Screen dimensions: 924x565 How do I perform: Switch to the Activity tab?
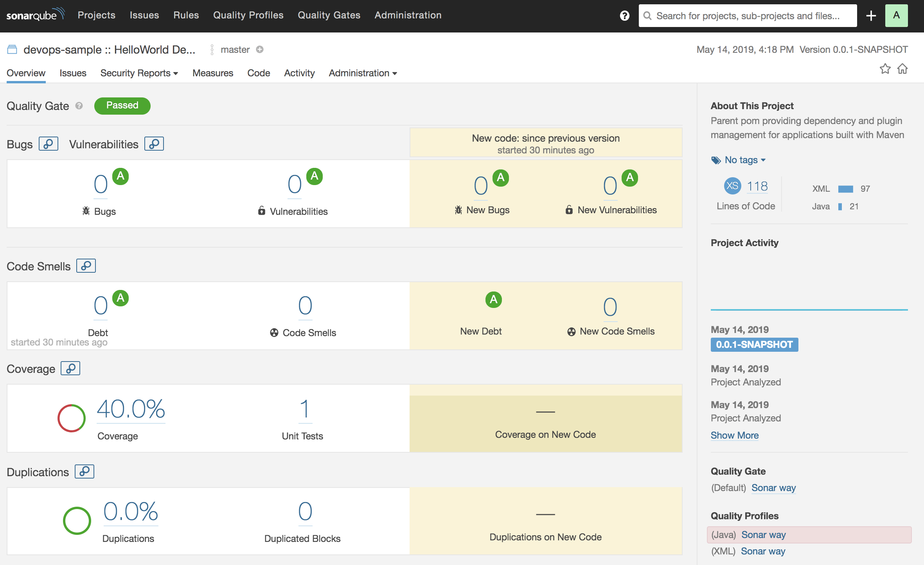299,73
